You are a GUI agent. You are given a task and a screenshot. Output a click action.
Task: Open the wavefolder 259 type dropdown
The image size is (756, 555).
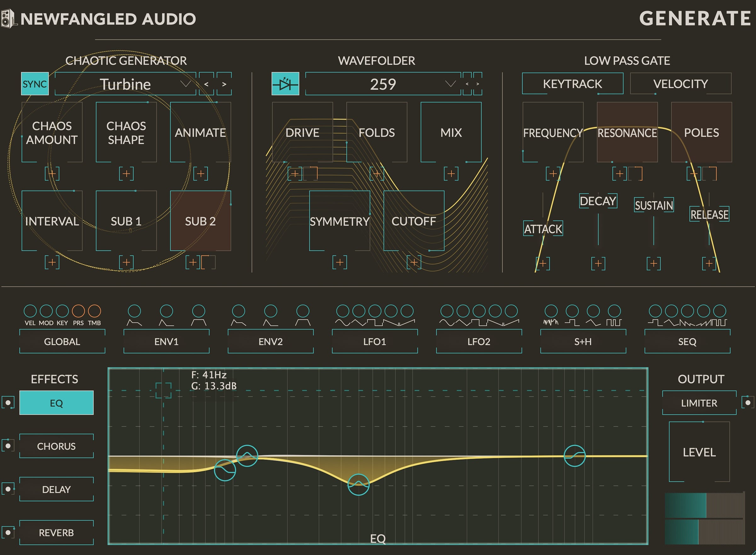383,84
